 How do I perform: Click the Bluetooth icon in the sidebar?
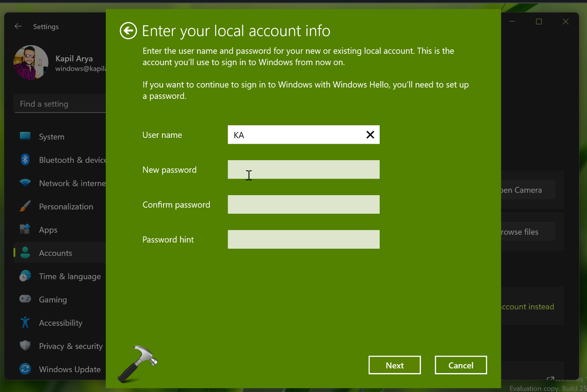[x=25, y=160]
